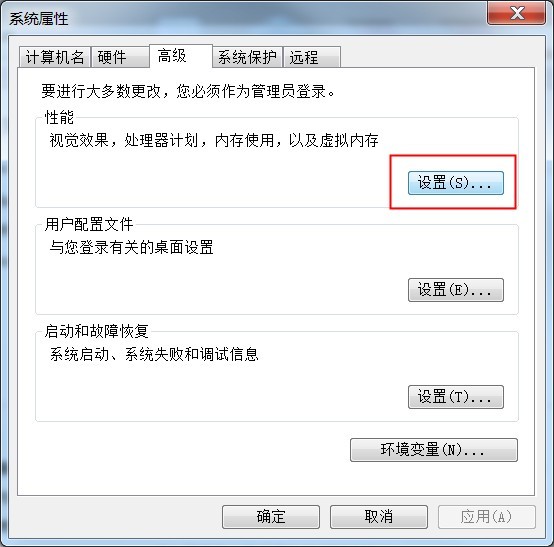The height and width of the screenshot is (547, 554).
Task: Click the administrator login notice text
Action: click(188, 91)
